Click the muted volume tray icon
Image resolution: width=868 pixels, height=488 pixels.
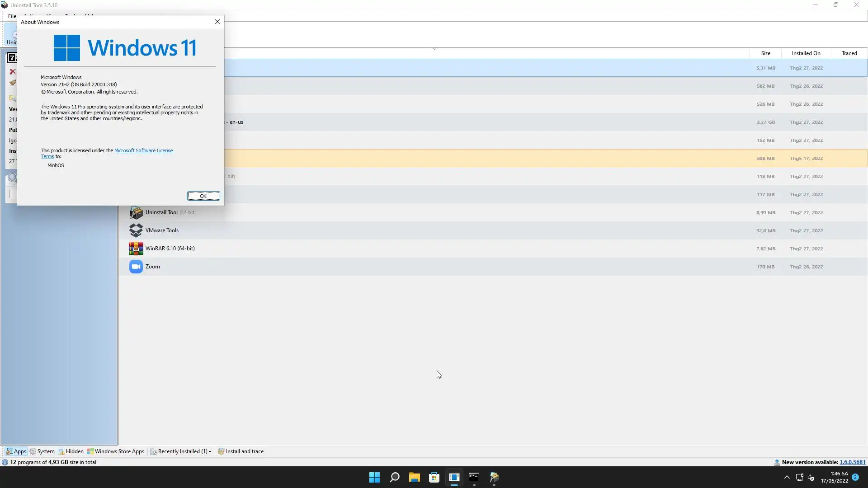(x=811, y=478)
